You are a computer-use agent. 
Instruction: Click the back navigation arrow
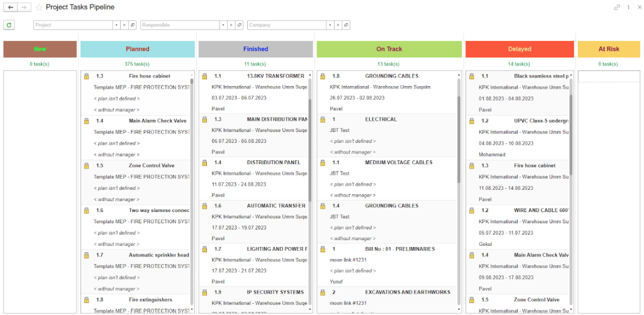point(11,7)
